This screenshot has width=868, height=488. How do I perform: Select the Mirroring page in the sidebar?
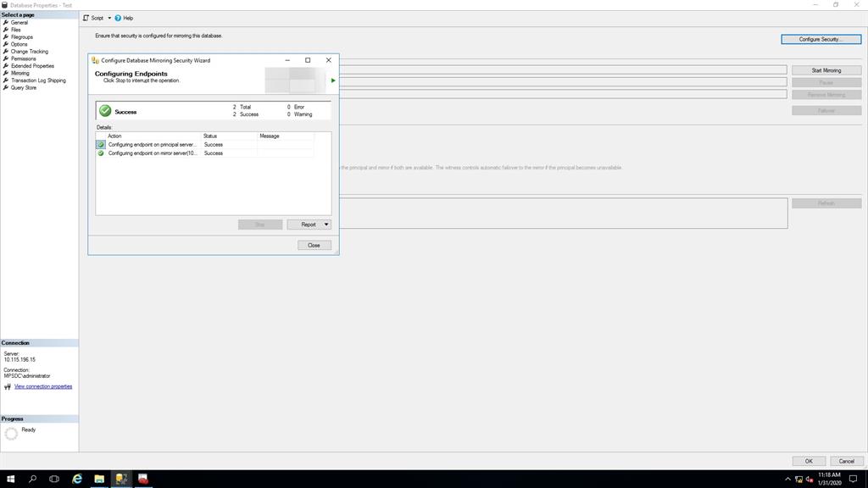[x=19, y=73]
